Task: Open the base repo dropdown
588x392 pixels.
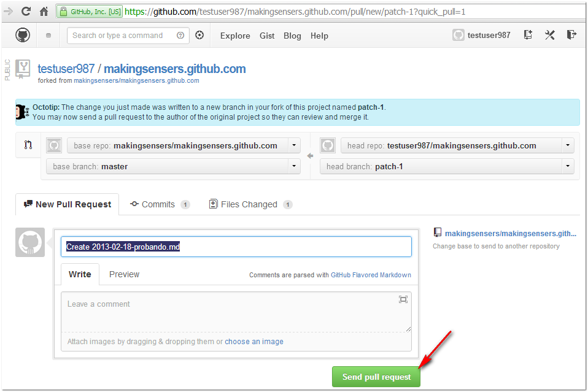Action: [184, 145]
